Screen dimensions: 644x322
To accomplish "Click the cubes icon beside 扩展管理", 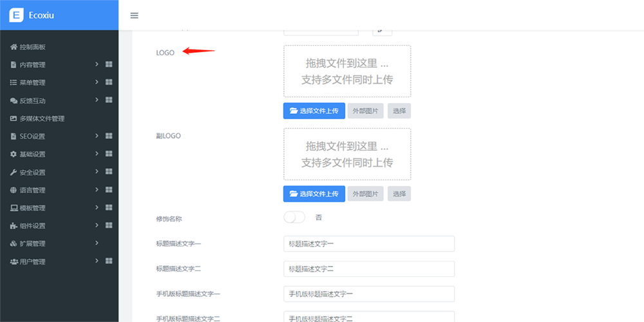I will tap(14, 243).
